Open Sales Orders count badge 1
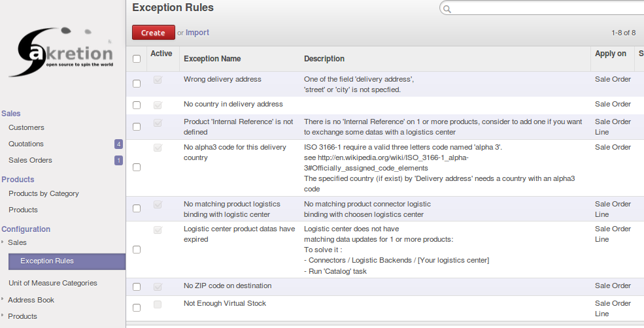Screen dimensions: 644x328 click(118, 161)
